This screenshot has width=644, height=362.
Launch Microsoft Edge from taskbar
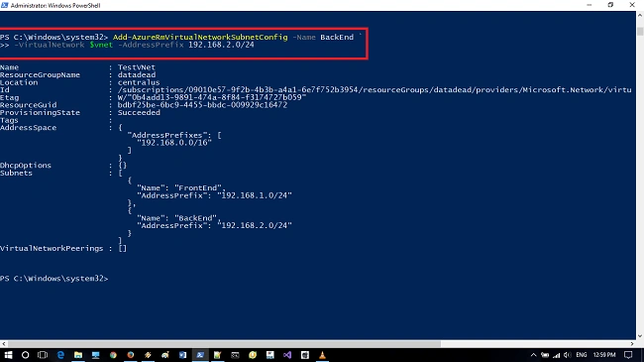(x=60, y=355)
